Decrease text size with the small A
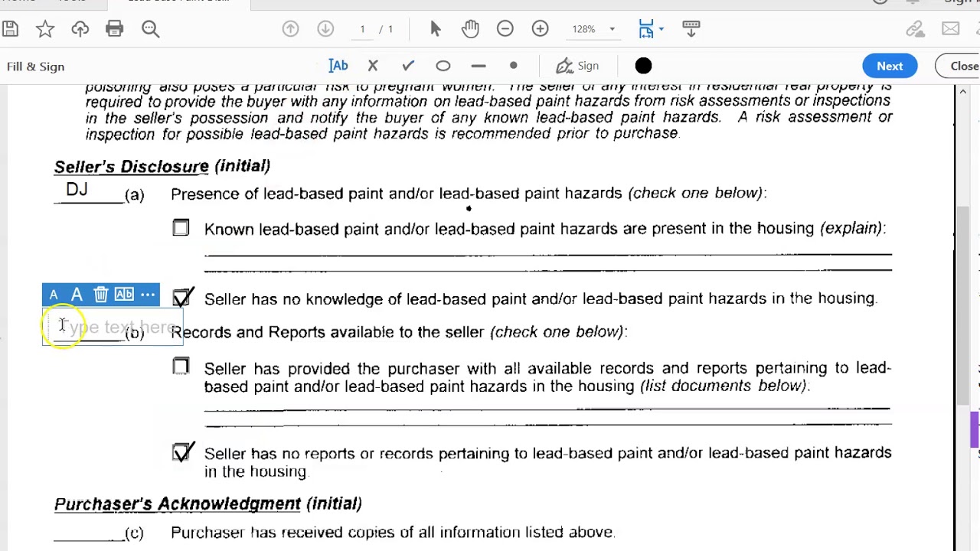The width and height of the screenshot is (980, 551). 54,295
